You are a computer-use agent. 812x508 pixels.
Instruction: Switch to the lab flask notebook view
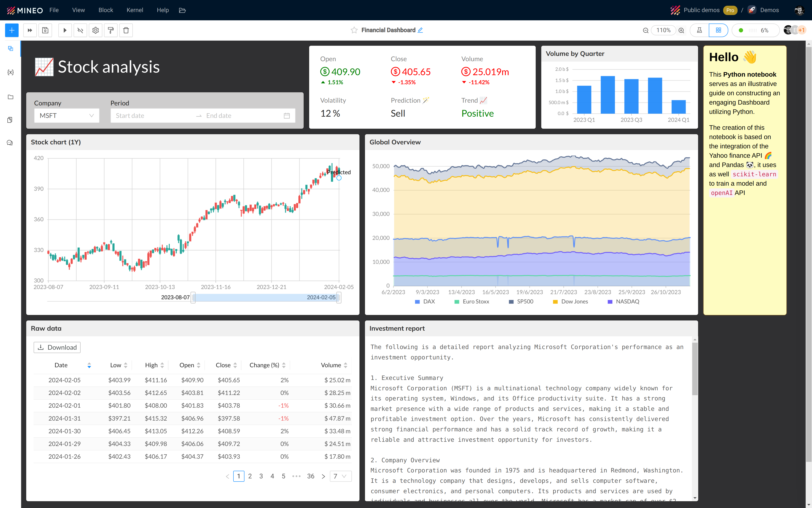700,30
